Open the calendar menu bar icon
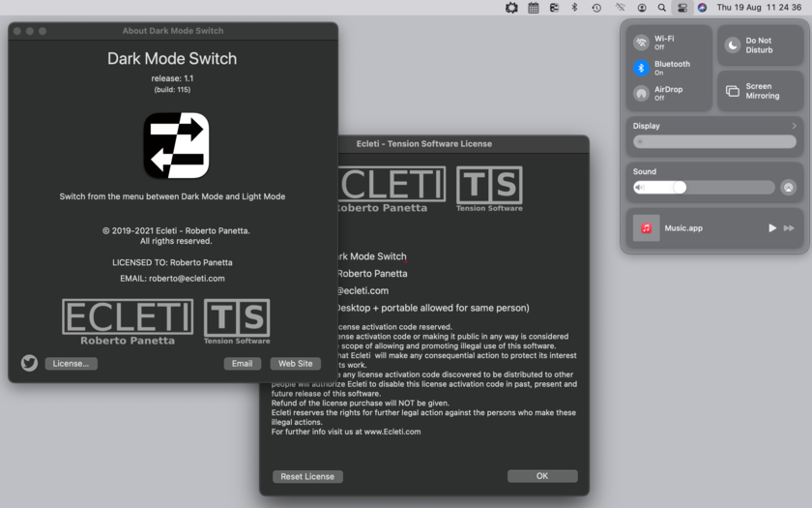 tap(533, 8)
